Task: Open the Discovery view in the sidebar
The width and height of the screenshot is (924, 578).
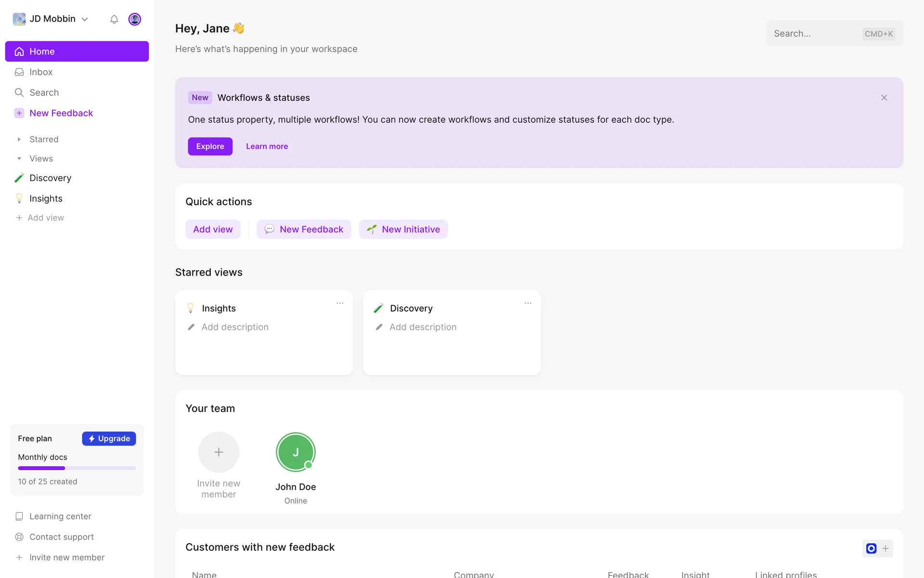Action: coord(50,178)
